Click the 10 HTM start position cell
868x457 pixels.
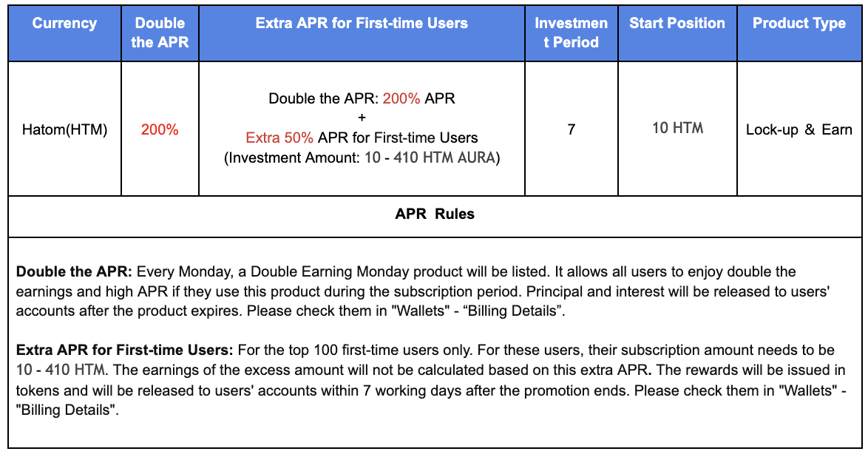pos(677,129)
